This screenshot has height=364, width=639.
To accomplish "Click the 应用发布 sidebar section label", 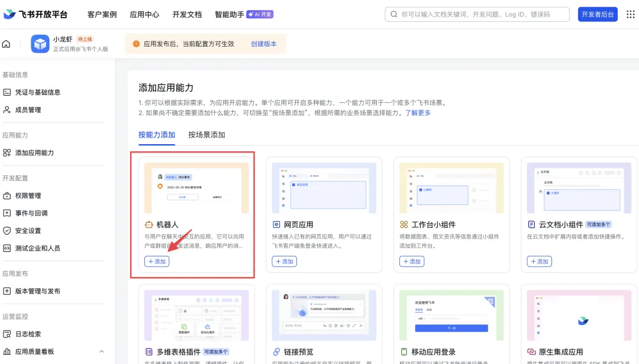I will (15, 274).
